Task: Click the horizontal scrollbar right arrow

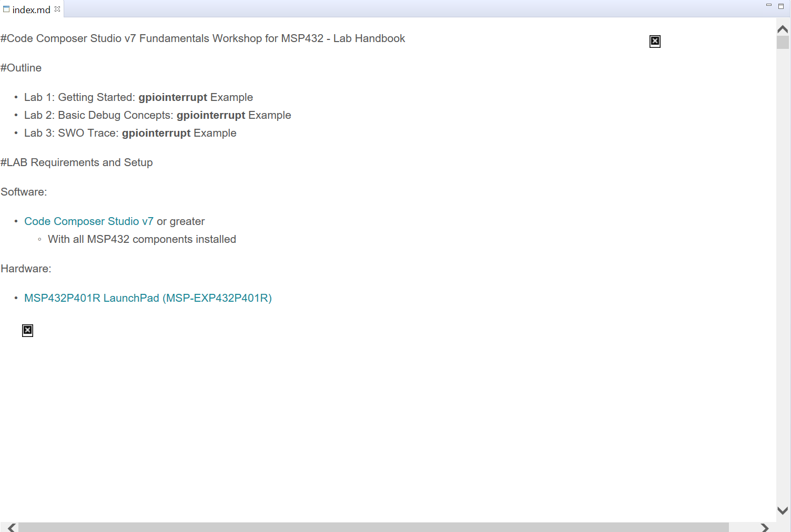Action: pyautogui.click(x=765, y=527)
